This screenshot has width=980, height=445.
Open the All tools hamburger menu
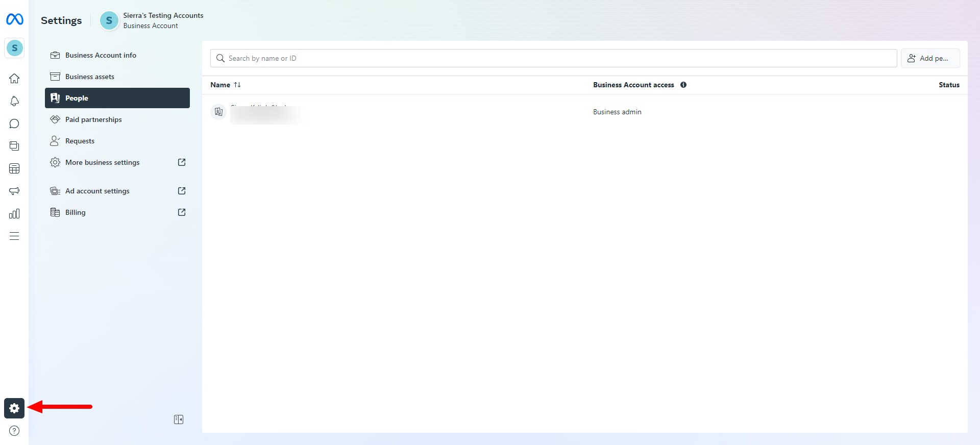14,236
